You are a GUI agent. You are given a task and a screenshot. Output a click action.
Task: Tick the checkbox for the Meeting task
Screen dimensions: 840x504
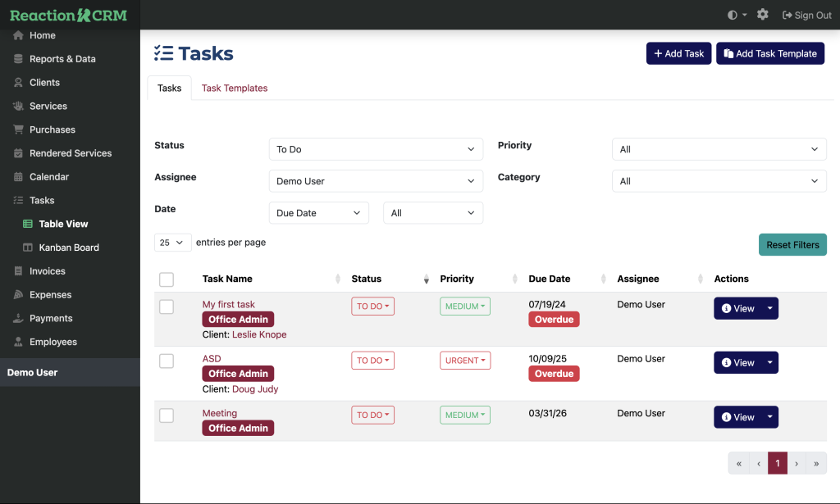coord(167,415)
